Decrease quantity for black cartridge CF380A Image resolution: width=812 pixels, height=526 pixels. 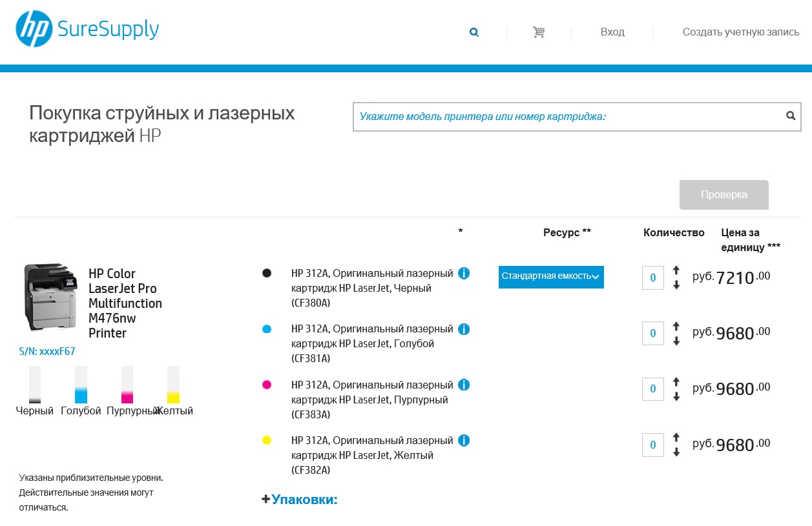pos(676,285)
